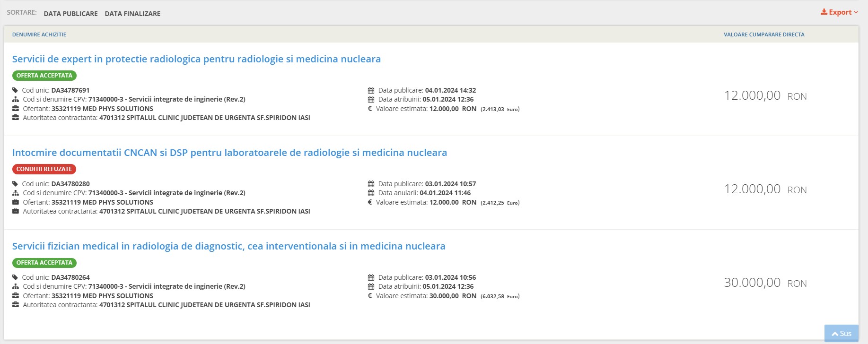Click CPV hierarchy icon in DA34780264 entry

pyautogui.click(x=16, y=286)
